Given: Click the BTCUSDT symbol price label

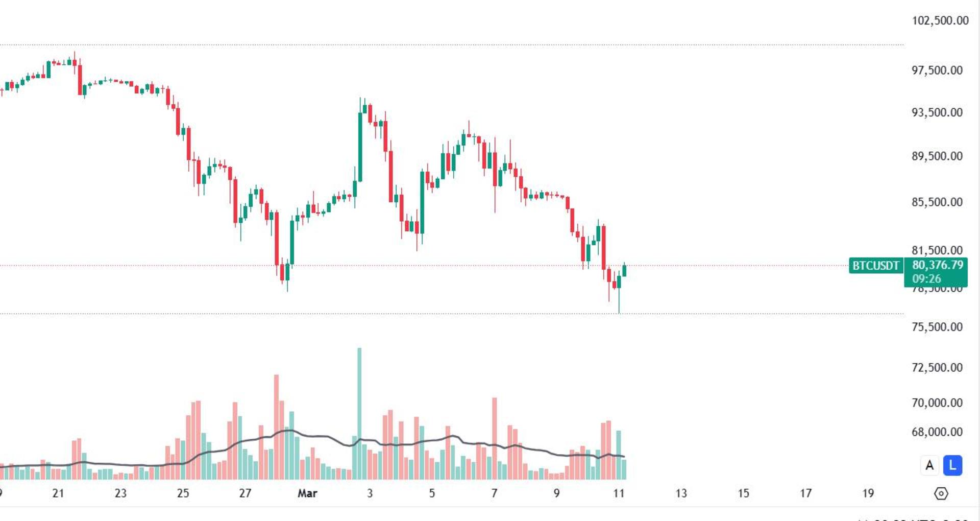Looking at the screenshot, I should 876,266.
